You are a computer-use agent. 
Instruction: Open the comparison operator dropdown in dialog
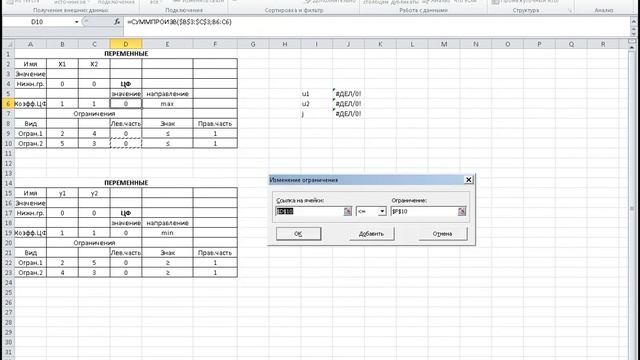coord(382,211)
